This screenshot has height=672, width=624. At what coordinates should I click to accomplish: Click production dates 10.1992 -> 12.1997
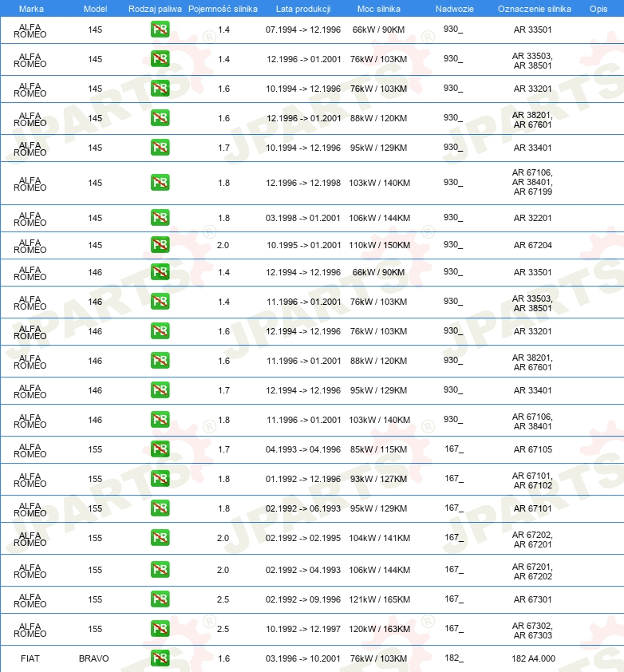point(303,629)
